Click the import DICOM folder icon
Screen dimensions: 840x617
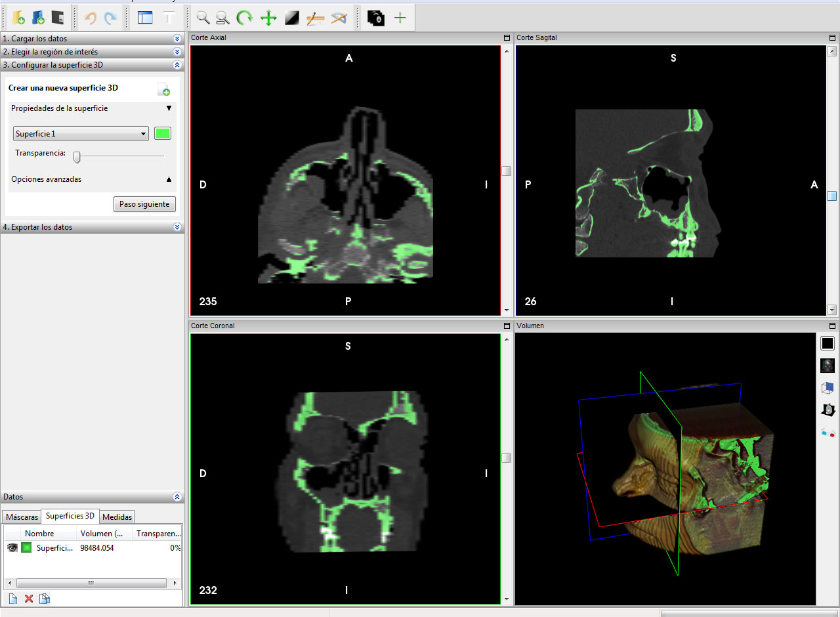[x=18, y=18]
